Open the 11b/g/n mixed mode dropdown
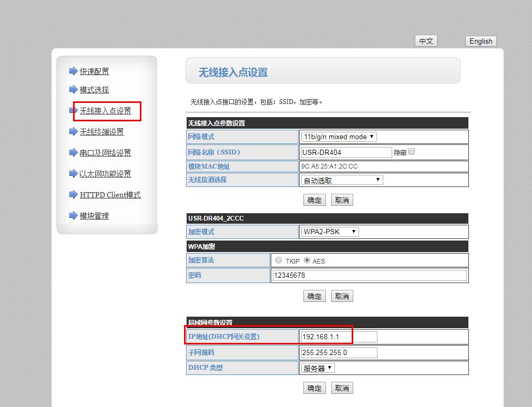Image resolution: width=532 pixels, height=407 pixels. coord(339,137)
